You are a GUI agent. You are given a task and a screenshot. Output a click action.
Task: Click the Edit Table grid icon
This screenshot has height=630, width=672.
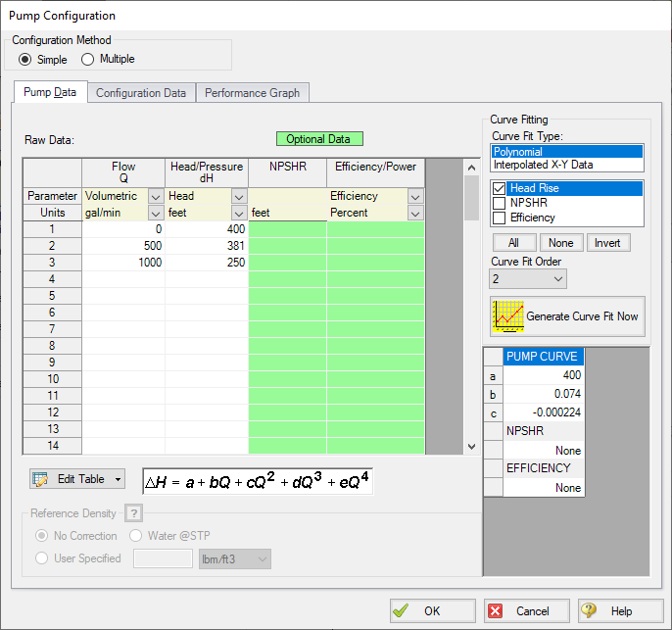click(40, 479)
